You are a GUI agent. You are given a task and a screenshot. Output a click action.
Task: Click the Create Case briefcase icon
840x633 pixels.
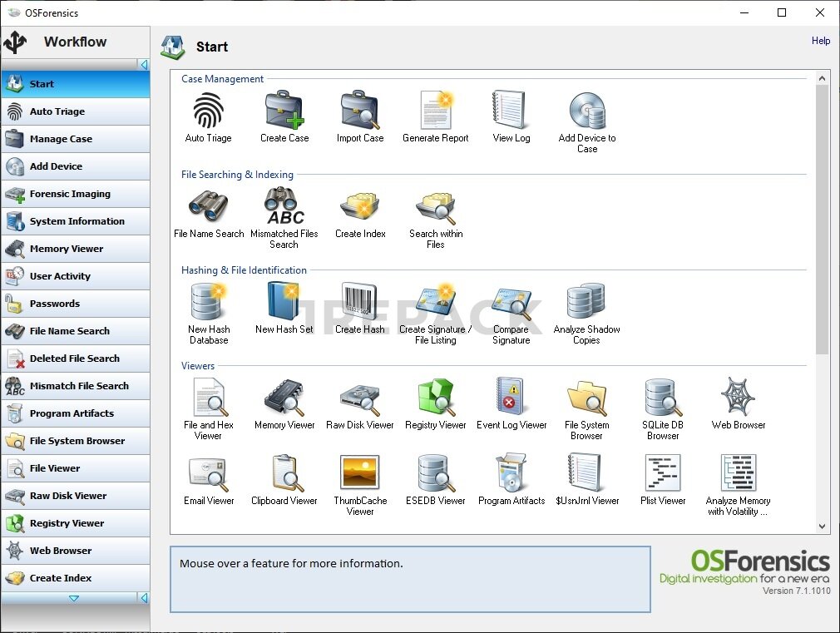tap(284, 111)
